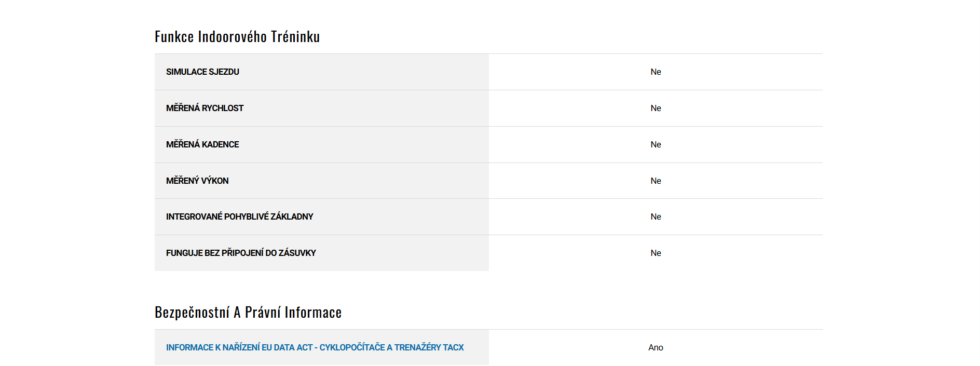This screenshot has height=366, width=980.
Task: Click the 'Ne' value for Simulace sjezdu
Action: tap(656, 72)
